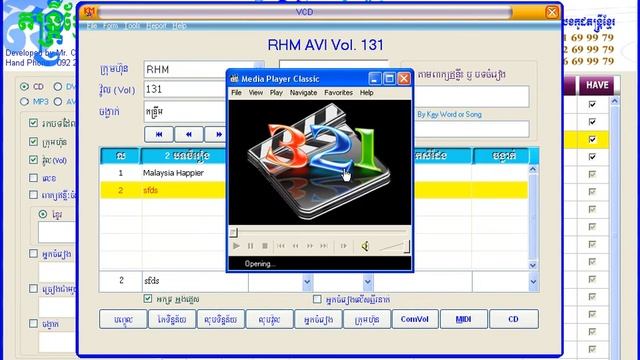
Task: Click the CD button in bottom row
Action: tap(513, 319)
